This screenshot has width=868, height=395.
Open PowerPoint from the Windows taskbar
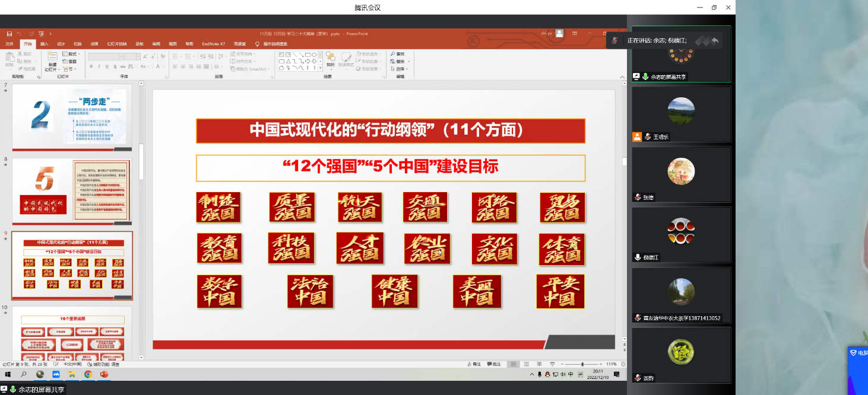pos(104,375)
